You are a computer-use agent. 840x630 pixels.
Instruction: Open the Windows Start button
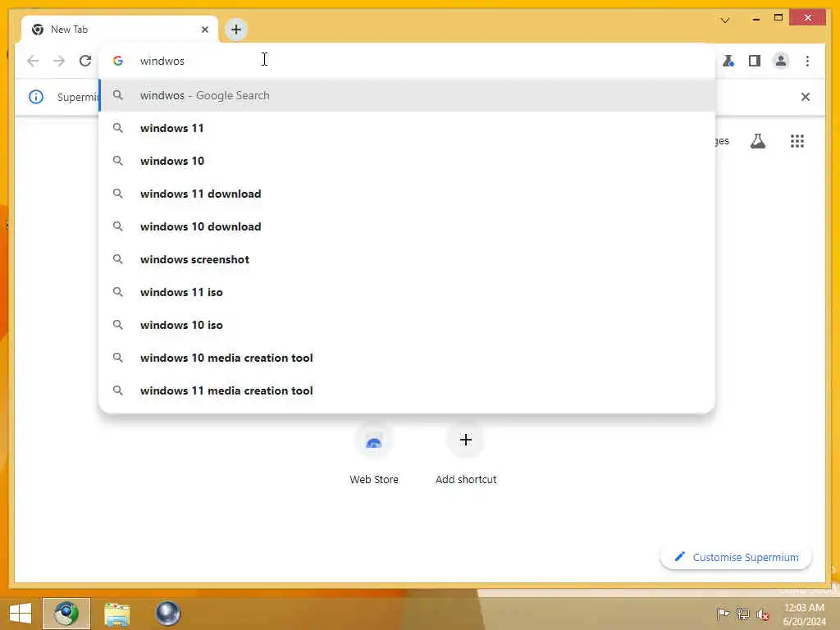[21, 614]
